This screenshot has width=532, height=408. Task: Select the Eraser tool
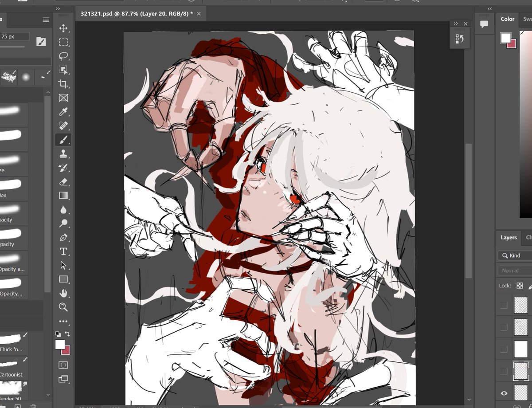(63, 182)
